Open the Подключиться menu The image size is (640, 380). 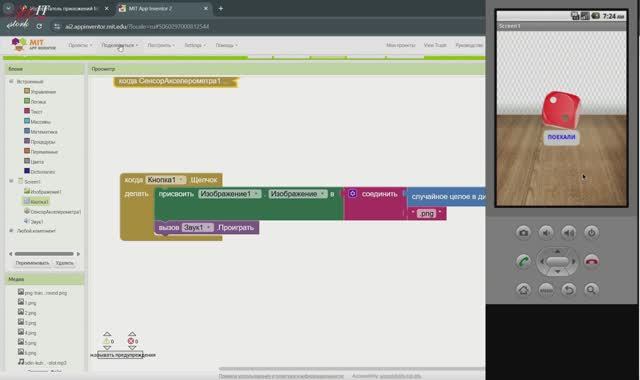120,45
